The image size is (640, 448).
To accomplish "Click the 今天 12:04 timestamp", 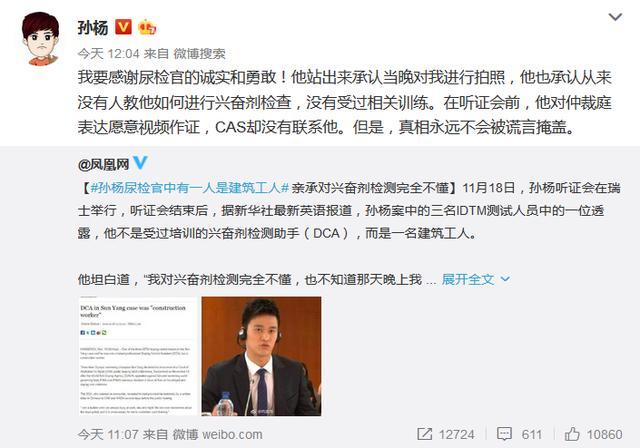I will point(109,53).
